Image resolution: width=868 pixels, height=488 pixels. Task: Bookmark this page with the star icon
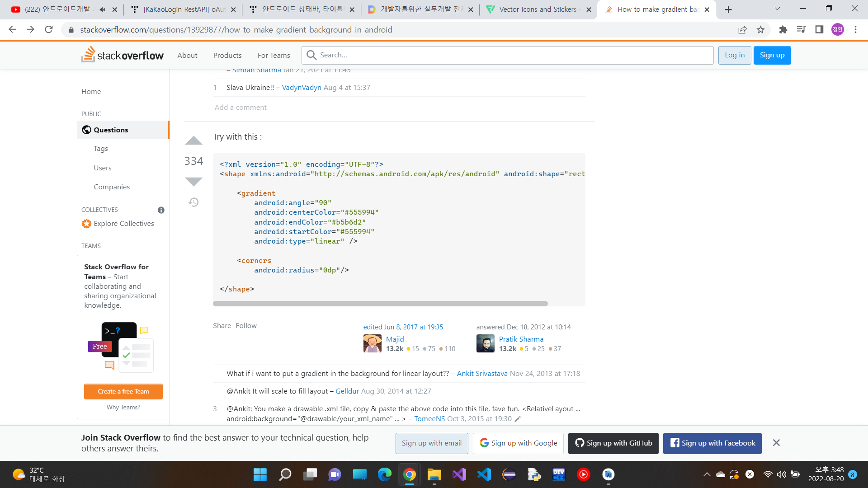click(x=760, y=30)
